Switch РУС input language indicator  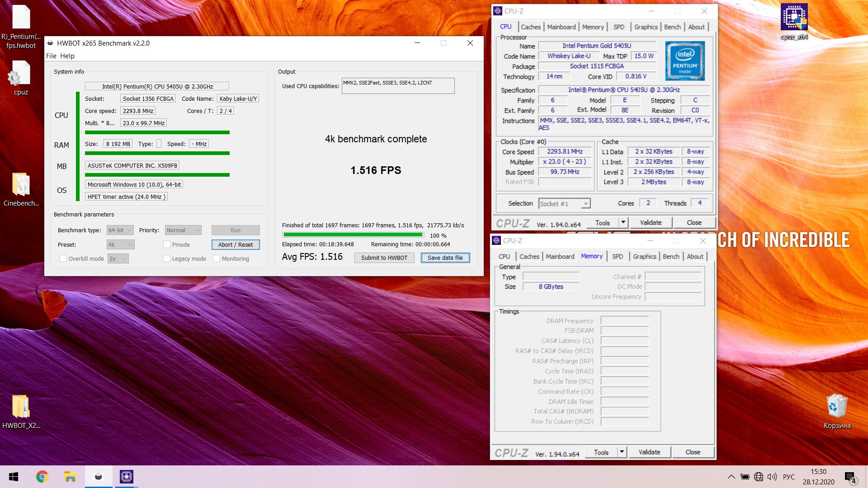[789, 477]
